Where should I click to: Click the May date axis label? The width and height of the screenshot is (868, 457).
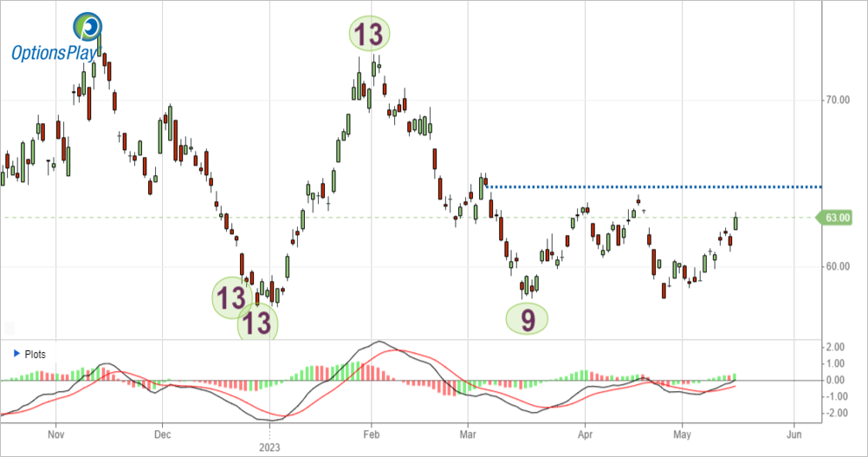[x=682, y=434]
